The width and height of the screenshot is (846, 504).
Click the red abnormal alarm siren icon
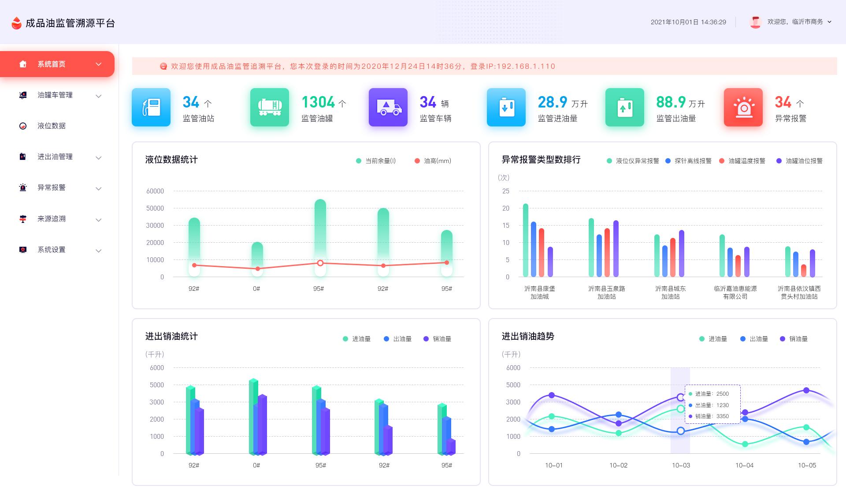pos(743,107)
